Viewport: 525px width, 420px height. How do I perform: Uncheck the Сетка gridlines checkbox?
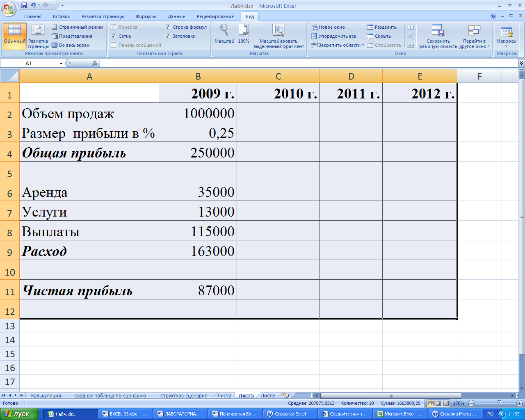114,36
